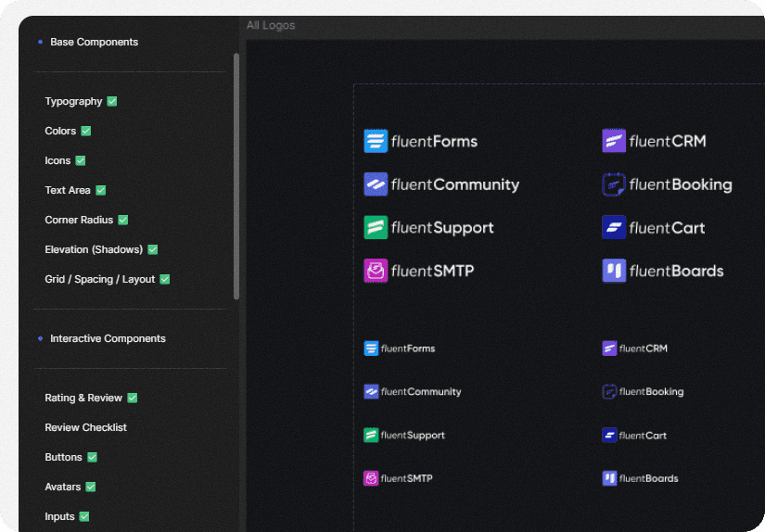Select the small fluentSMTP logo icon
Image resolution: width=765 pixels, height=532 pixels.
tap(371, 478)
